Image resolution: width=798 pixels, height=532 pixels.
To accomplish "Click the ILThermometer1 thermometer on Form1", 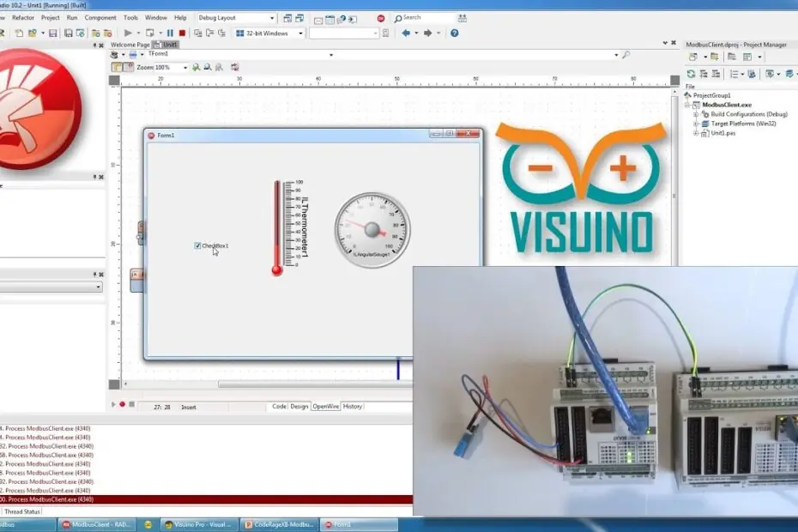I will pos(289,227).
